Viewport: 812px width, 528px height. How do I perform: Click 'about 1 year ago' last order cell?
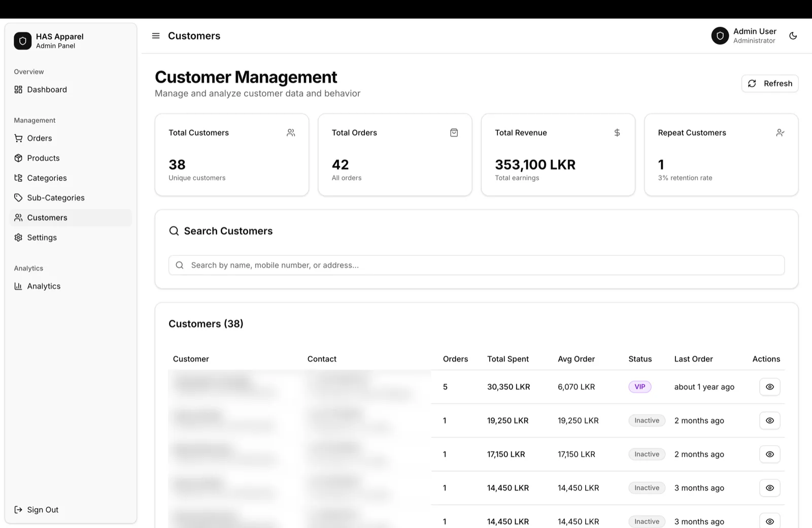pyautogui.click(x=704, y=387)
